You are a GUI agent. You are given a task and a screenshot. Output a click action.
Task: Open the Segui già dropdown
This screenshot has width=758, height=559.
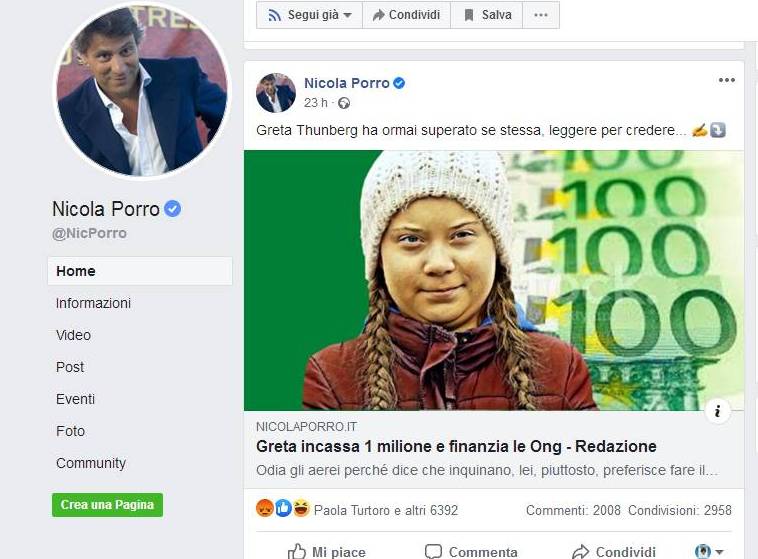tap(308, 15)
